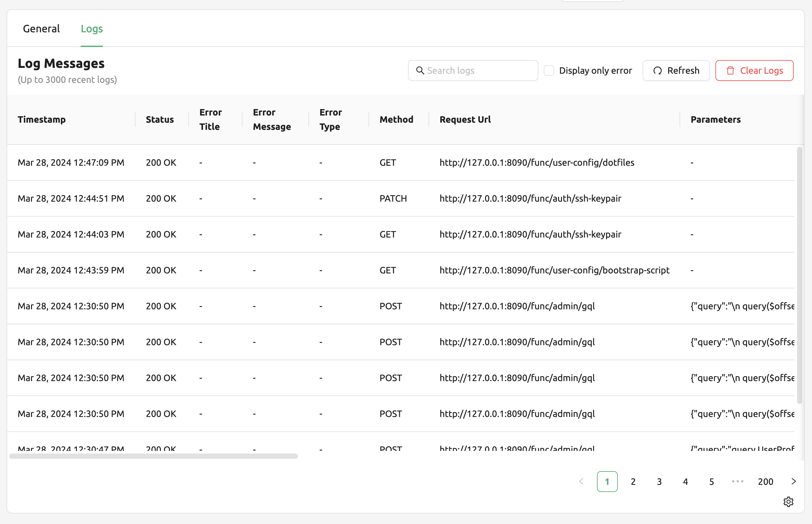Click the pagination ellipsis to jump ahead
The height and width of the screenshot is (524, 812).
[738, 481]
